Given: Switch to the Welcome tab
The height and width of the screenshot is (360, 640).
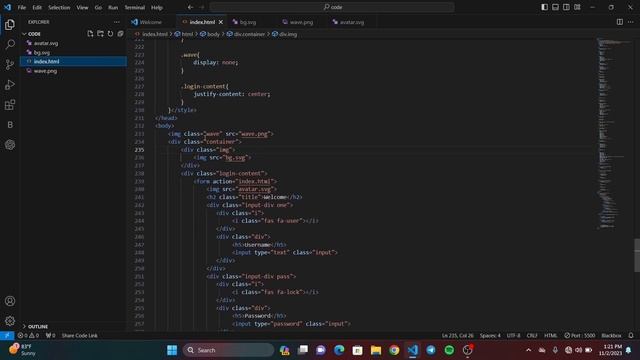Looking at the screenshot, I should pos(152,22).
